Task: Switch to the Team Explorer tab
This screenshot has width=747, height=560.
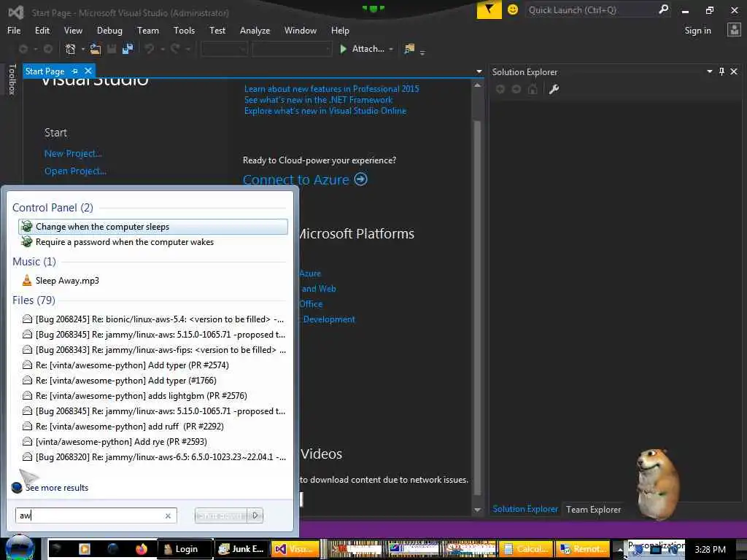Action: (x=593, y=509)
